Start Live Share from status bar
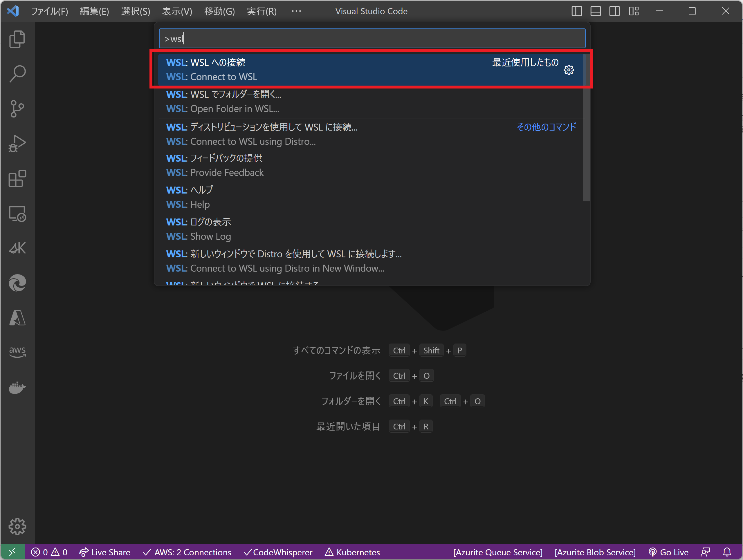Screen dimensions: 743x560 point(104,552)
